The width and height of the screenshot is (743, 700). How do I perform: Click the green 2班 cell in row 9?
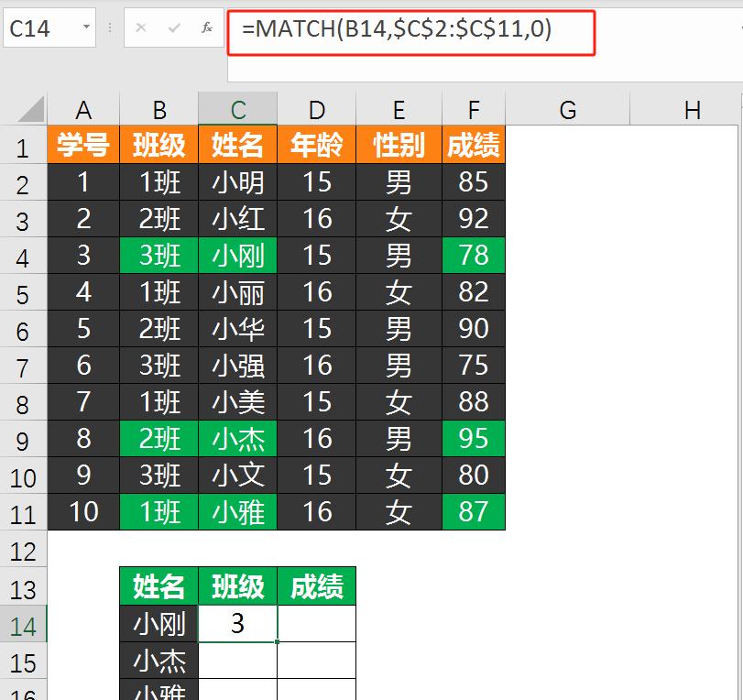tap(159, 439)
